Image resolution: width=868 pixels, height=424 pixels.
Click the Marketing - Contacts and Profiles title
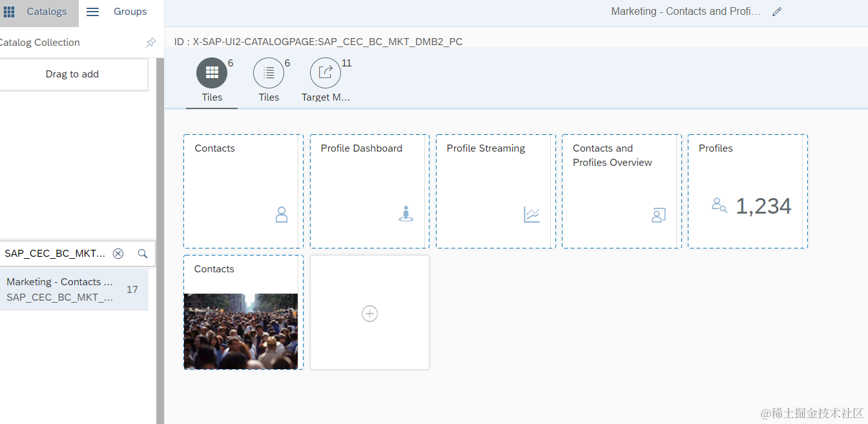[x=685, y=12]
